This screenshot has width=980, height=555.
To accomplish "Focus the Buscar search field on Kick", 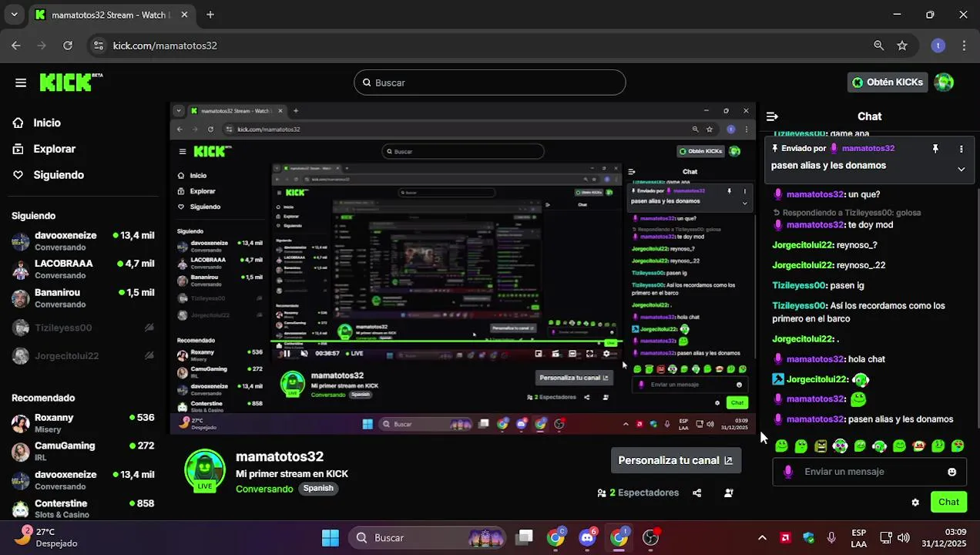I will 490,82.
